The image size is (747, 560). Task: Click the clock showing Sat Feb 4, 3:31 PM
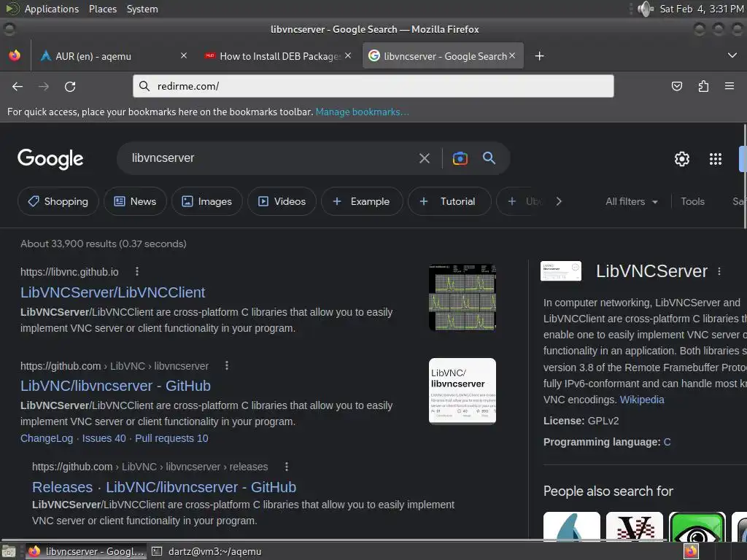pyautogui.click(x=701, y=9)
